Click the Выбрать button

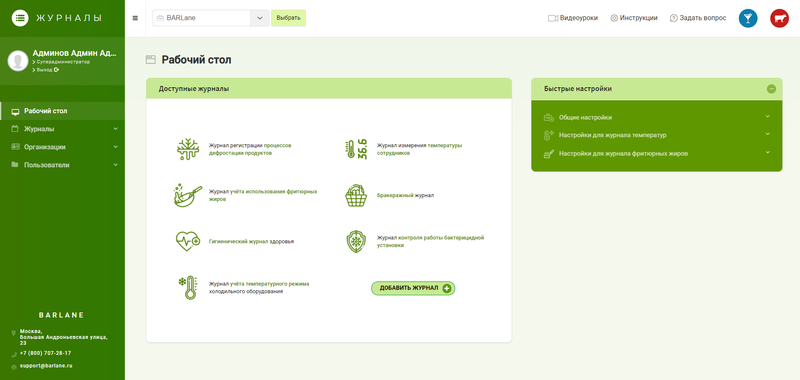[288, 18]
